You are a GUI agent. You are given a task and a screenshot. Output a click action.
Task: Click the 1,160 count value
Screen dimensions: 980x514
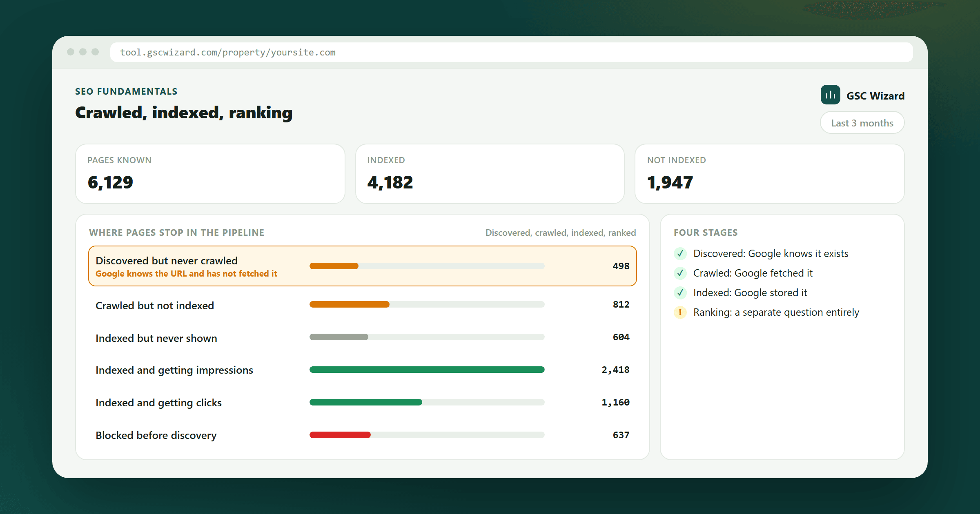615,402
